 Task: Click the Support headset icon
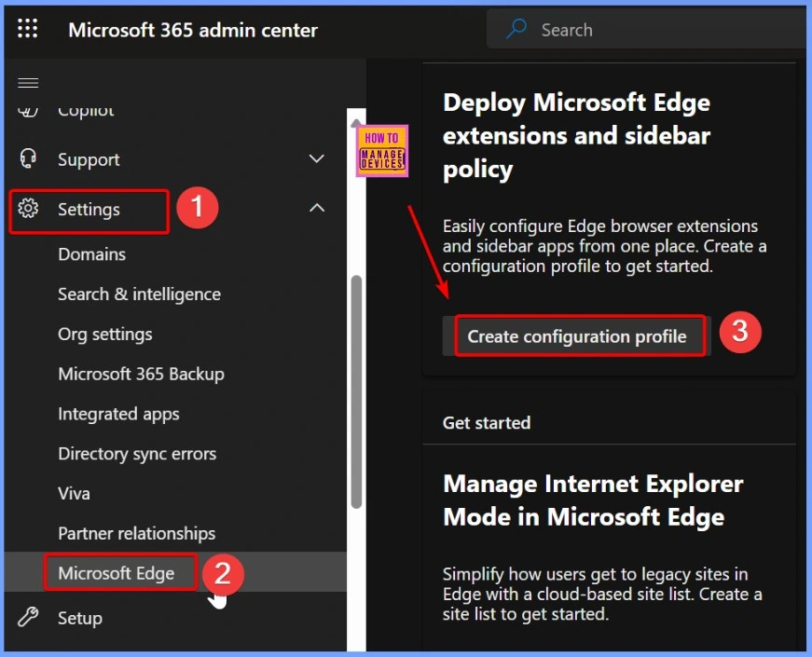point(28,158)
